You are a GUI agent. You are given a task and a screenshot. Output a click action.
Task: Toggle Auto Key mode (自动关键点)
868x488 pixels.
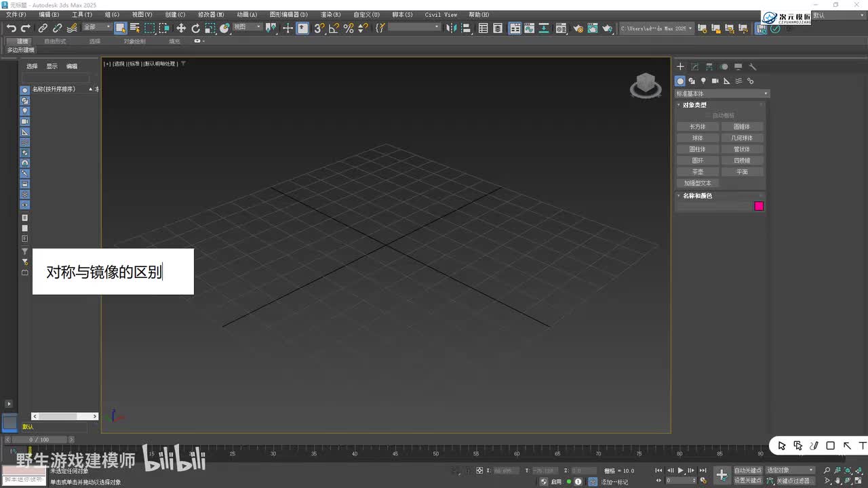click(747, 470)
